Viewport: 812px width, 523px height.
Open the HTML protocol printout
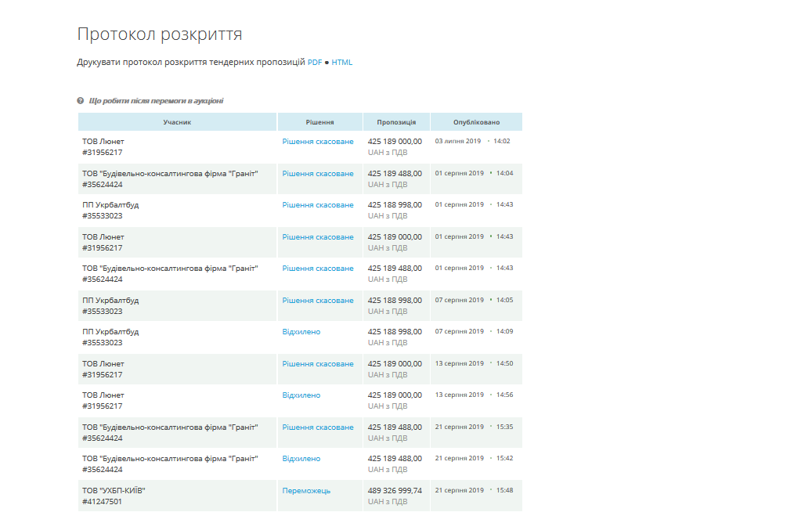point(341,62)
